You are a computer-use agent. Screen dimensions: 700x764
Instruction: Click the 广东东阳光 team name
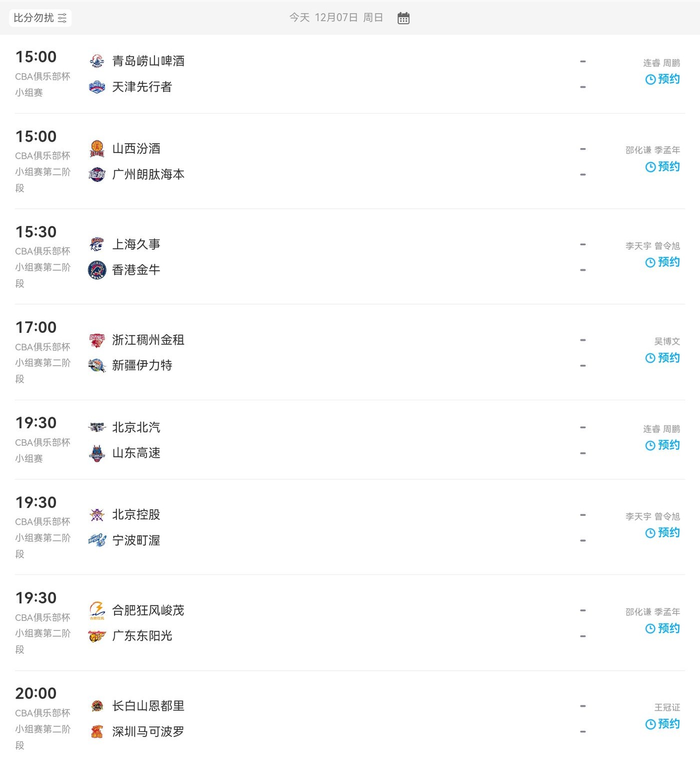(x=142, y=636)
